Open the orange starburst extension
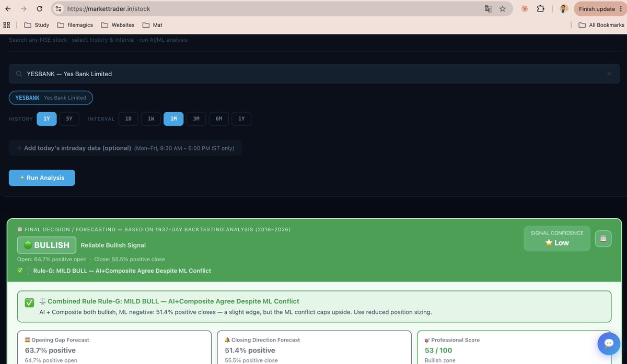 tap(525, 9)
